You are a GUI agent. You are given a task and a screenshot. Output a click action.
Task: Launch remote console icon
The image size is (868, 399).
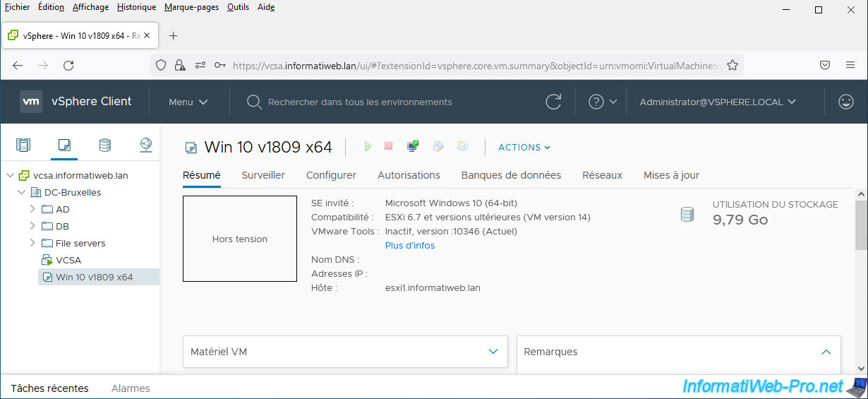coord(413,146)
